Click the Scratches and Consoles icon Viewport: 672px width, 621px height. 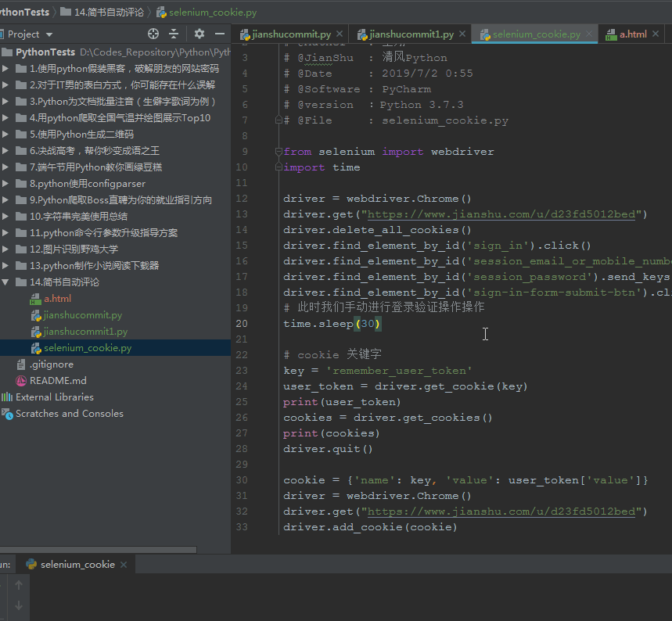pyautogui.click(x=7, y=414)
